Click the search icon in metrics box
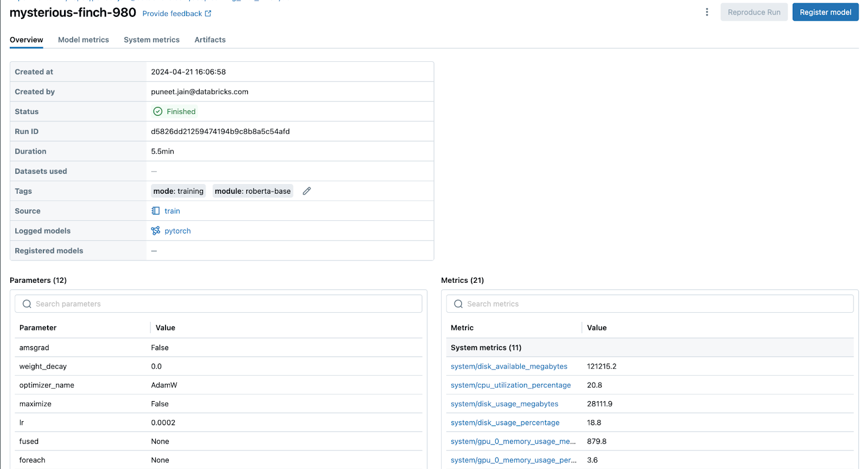 tap(458, 304)
